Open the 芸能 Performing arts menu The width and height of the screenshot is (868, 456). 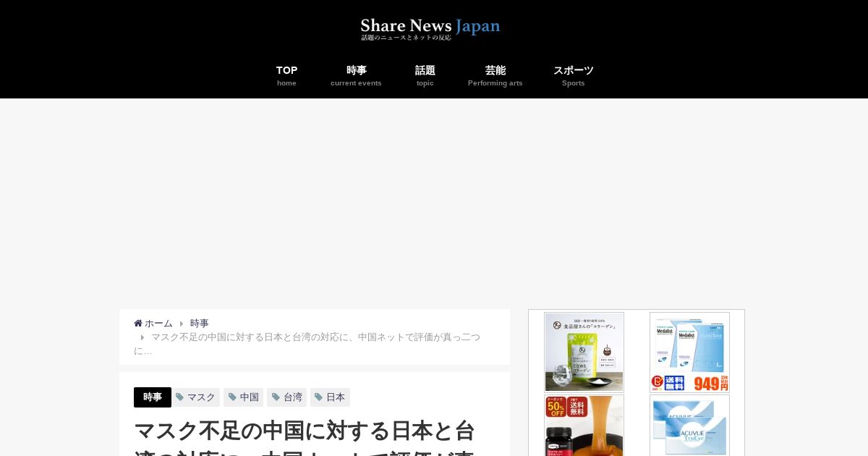pos(495,76)
